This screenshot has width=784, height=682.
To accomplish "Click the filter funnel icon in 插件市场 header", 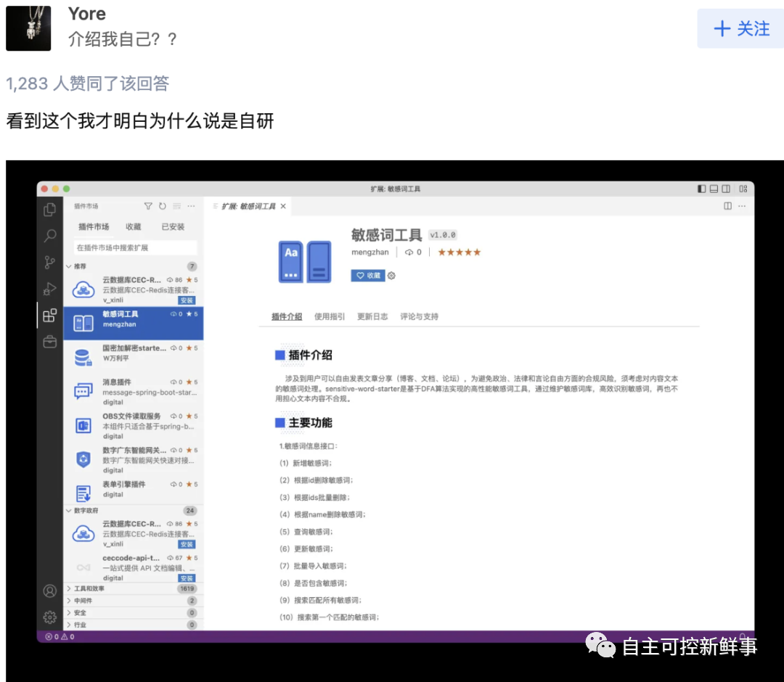I will 148,207.
